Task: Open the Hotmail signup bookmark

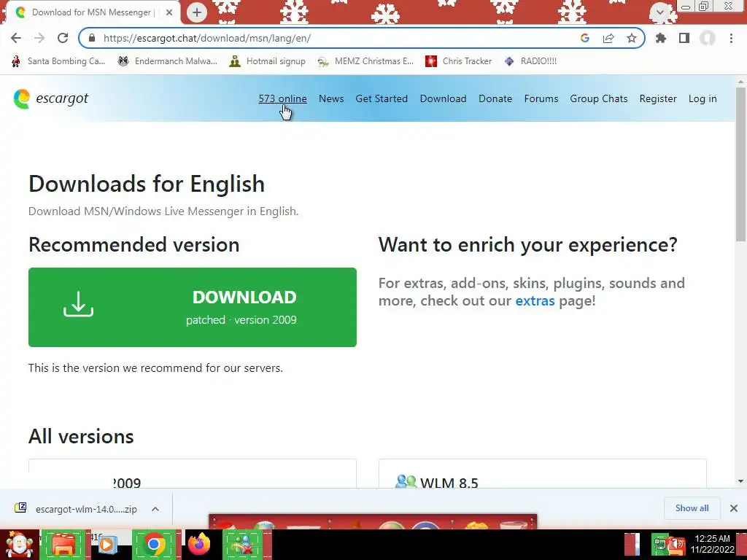Action: click(267, 61)
